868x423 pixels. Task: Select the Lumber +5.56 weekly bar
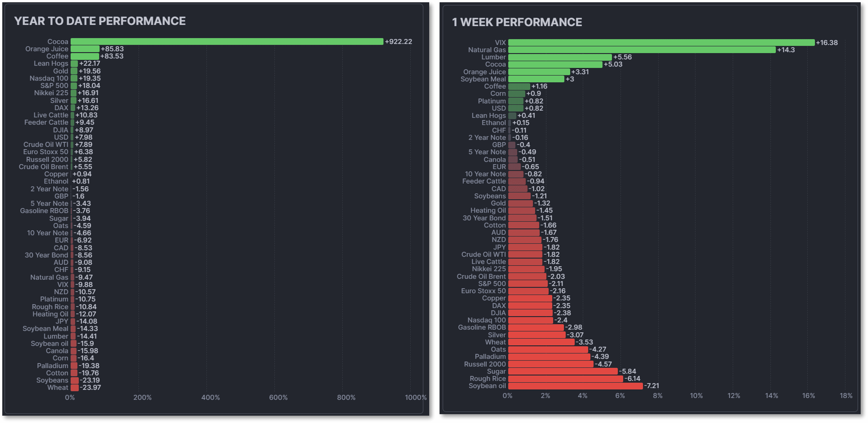tap(560, 57)
